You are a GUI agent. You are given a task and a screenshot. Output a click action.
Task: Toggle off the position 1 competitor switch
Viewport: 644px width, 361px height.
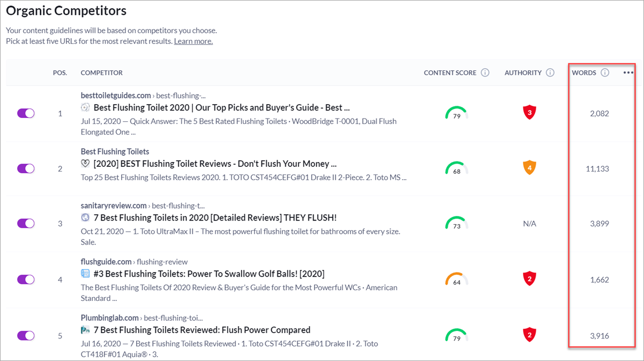26,113
